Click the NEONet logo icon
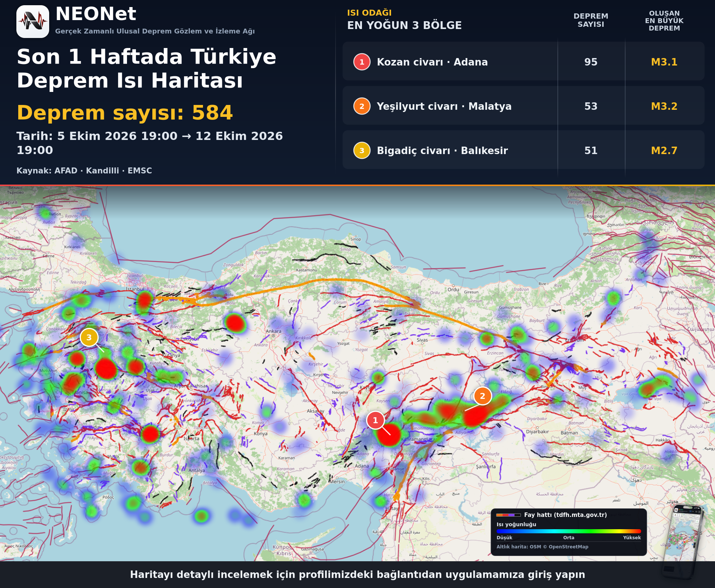This screenshot has height=588, width=715. point(33,22)
